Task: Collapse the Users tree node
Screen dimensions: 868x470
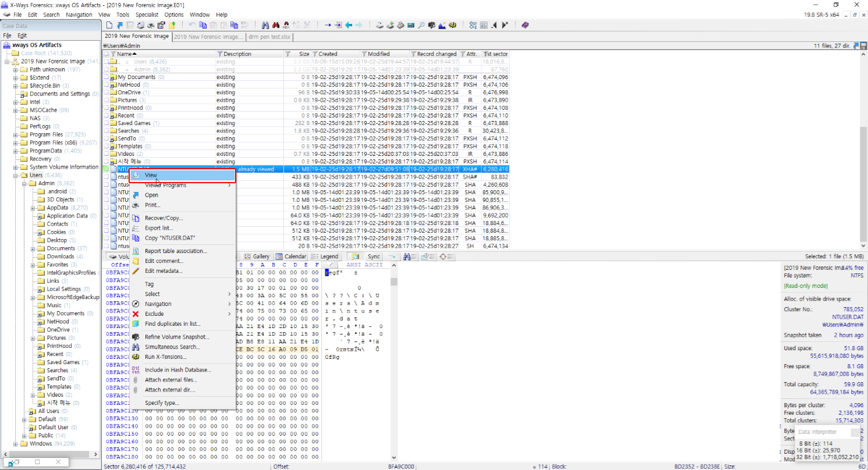Action: click(16, 175)
